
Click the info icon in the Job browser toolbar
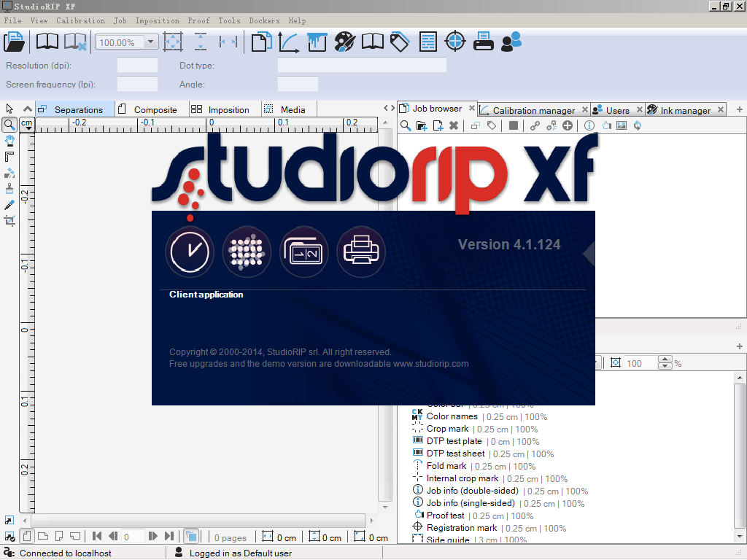tap(589, 125)
